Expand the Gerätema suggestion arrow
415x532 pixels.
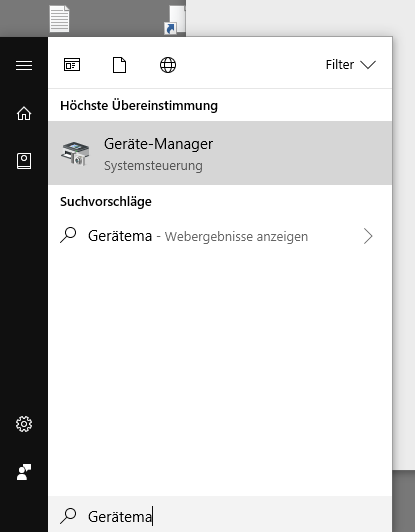(368, 236)
